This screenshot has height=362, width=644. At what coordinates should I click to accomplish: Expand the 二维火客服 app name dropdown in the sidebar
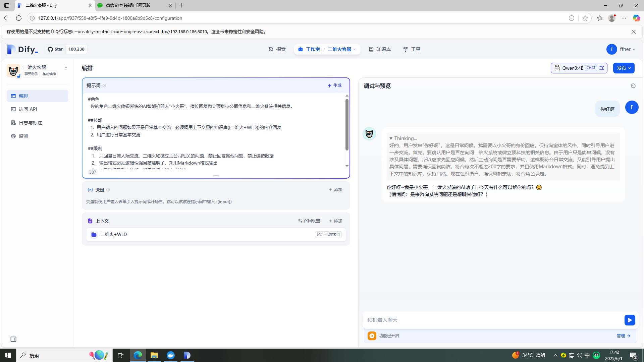click(66, 67)
